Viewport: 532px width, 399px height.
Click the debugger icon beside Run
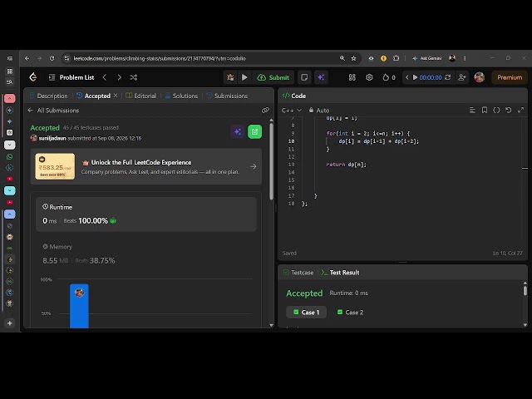[230, 77]
